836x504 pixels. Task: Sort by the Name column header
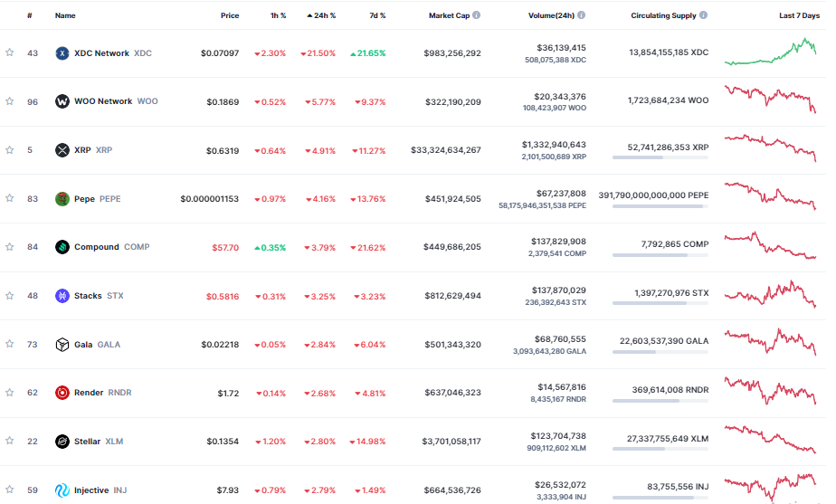point(65,15)
